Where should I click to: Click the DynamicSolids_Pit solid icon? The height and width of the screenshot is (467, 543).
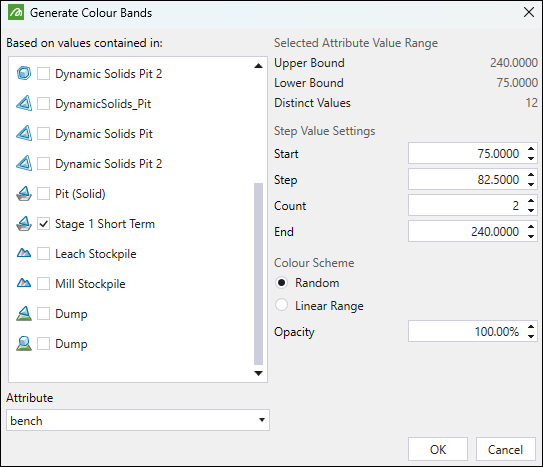[24, 104]
